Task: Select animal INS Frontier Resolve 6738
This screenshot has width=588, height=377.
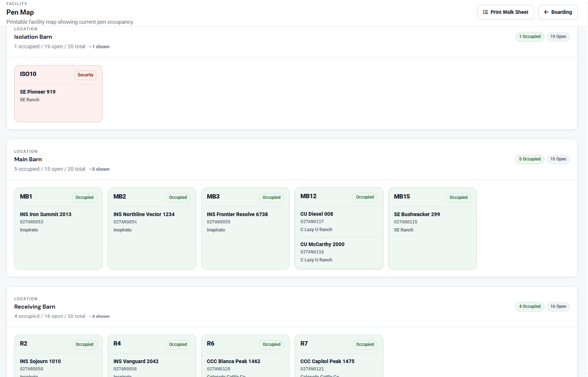Action: (237, 214)
